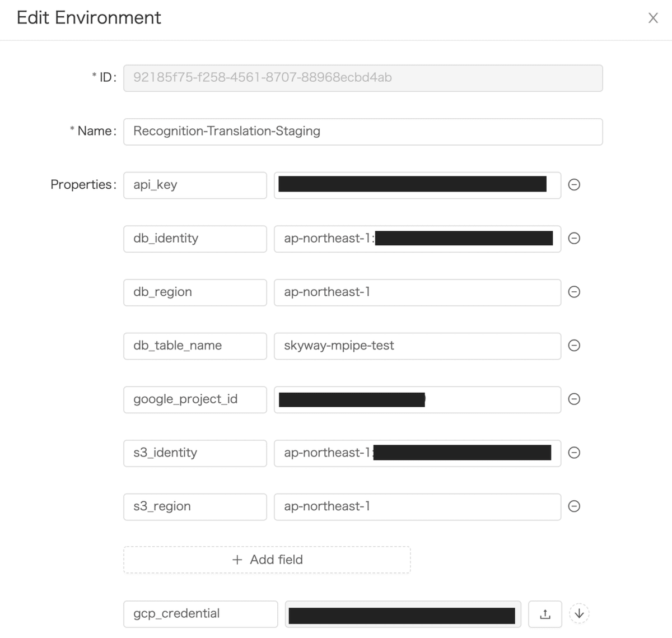The height and width of the screenshot is (638, 672).
Task: Close the Edit Environment dialog
Action: [x=653, y=18]
